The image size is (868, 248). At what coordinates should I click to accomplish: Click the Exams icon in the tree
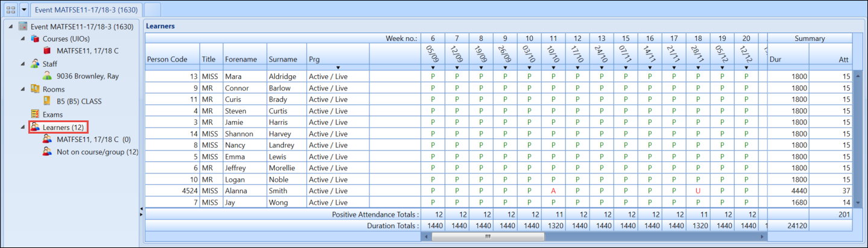coord(35,114)
